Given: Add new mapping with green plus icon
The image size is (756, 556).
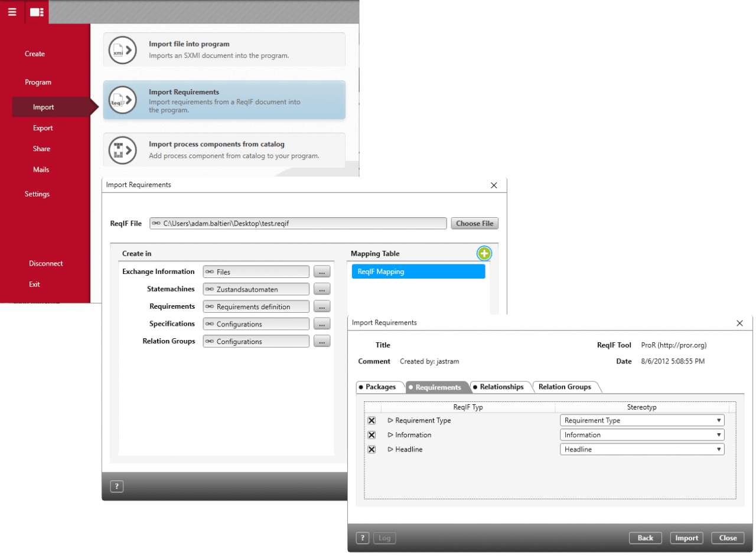Looking at the screenshot, I should [484, 254].
